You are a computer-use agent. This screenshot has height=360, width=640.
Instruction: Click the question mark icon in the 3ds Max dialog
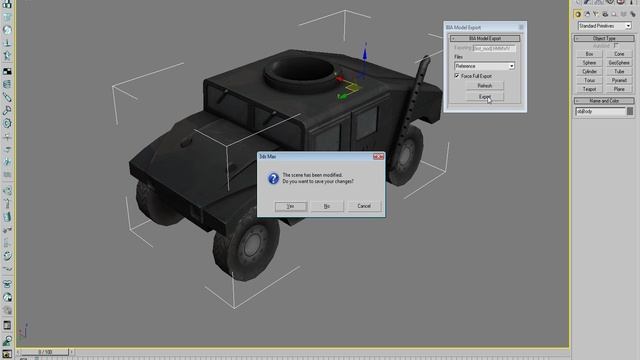[273, 178]
